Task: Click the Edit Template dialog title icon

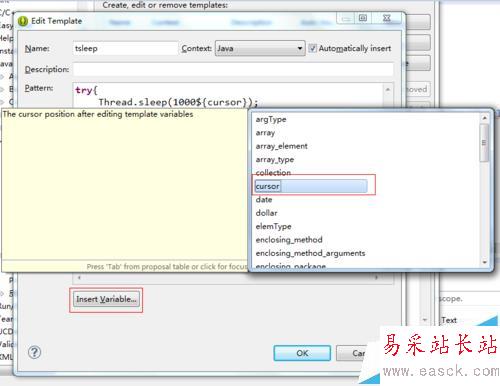Action: point(23,21)
